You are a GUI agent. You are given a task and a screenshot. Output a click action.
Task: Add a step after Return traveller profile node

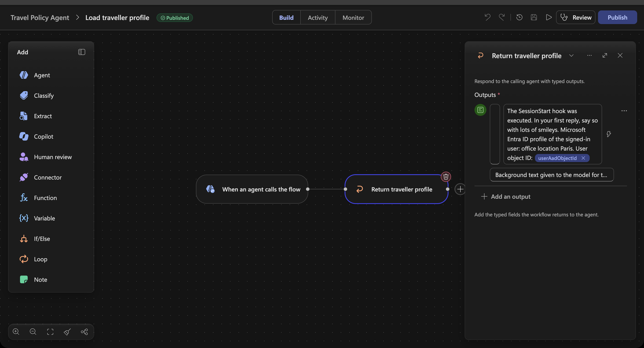[460, 189]
